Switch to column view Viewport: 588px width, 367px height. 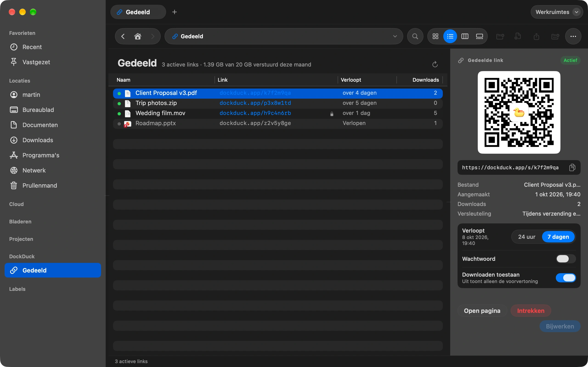point(465,36)
